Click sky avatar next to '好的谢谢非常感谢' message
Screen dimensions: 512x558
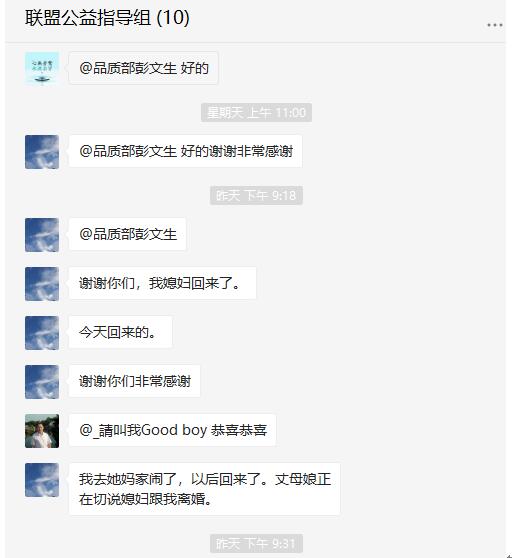pos(42,152)
